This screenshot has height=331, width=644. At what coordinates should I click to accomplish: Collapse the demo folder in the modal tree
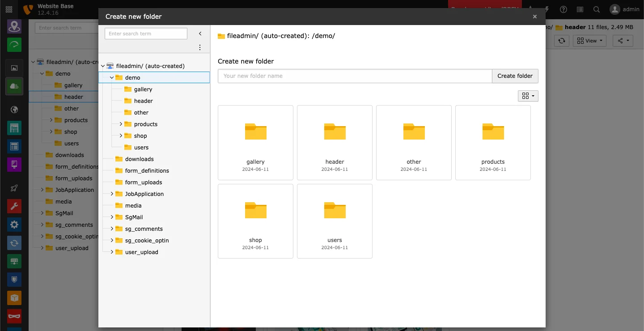click(111, 77)
